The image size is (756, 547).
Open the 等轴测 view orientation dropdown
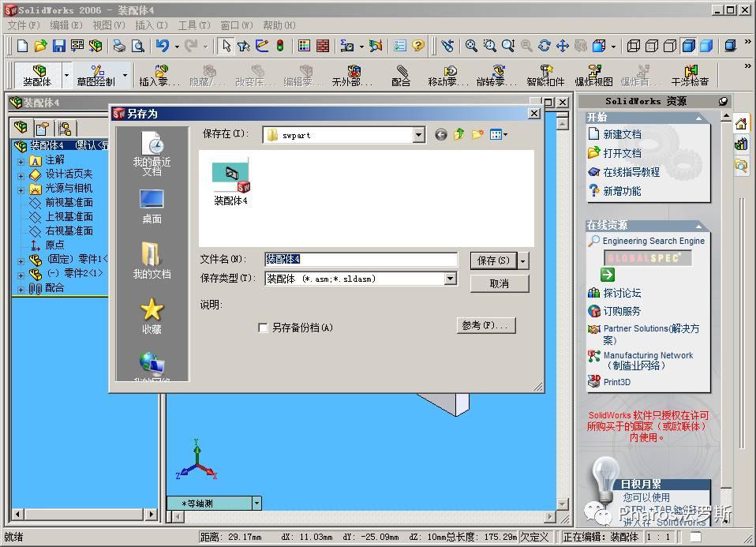[x=257, y=502]
